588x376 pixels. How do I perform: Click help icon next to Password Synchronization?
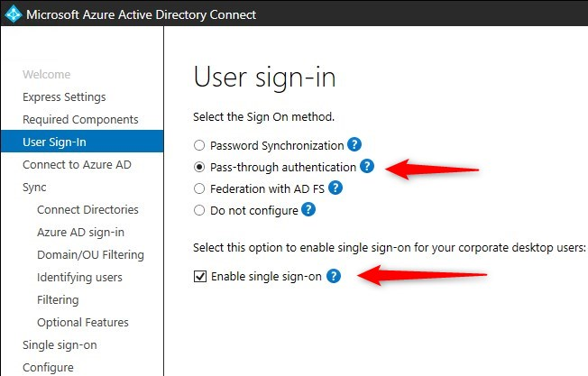point(354,144)
